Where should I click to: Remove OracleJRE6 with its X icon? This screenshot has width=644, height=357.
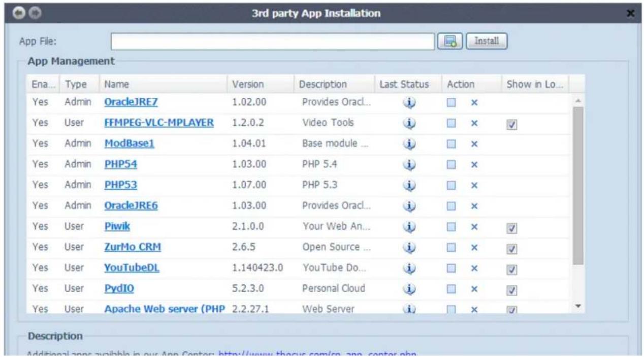[474, 207]
